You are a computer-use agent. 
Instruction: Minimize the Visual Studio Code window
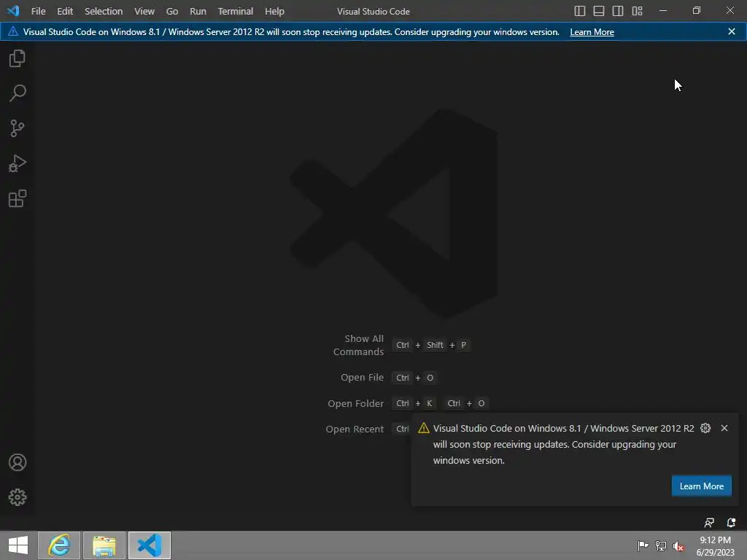tap(663, 10)
